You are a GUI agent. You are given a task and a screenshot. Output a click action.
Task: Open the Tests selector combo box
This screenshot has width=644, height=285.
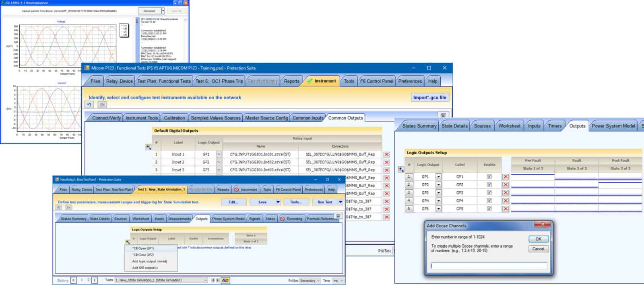click(x=161, y=281)
